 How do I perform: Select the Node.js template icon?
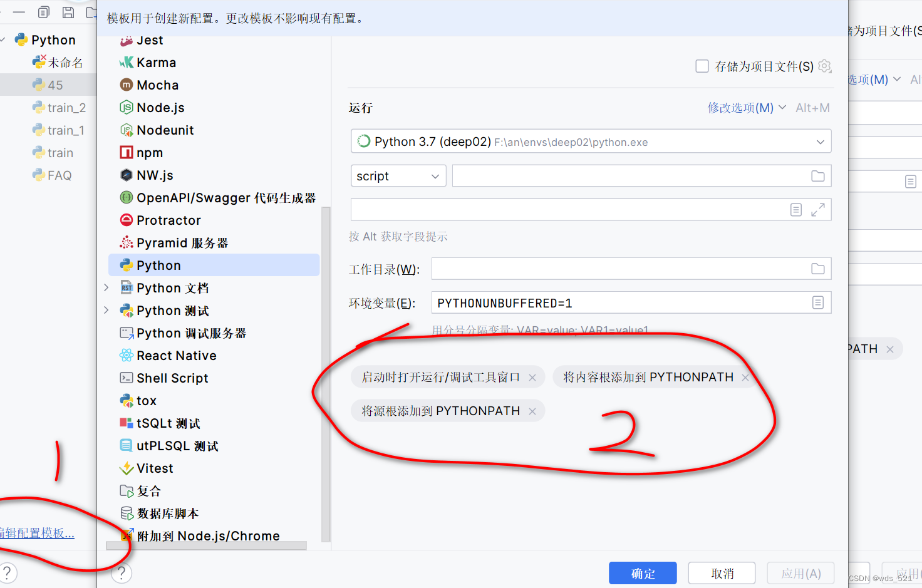pos(127,108)
